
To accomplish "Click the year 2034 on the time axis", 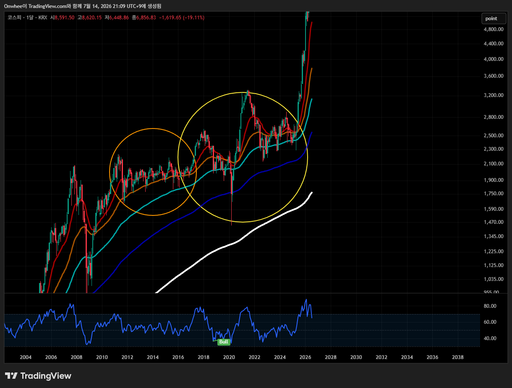I will click(407, 357).
